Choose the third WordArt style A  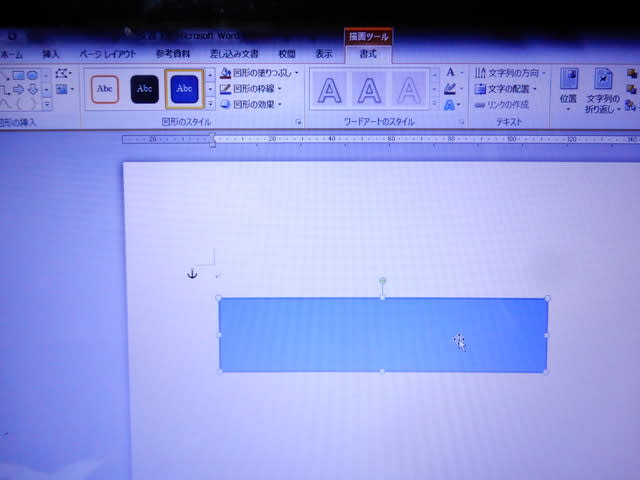click(408, 91)
